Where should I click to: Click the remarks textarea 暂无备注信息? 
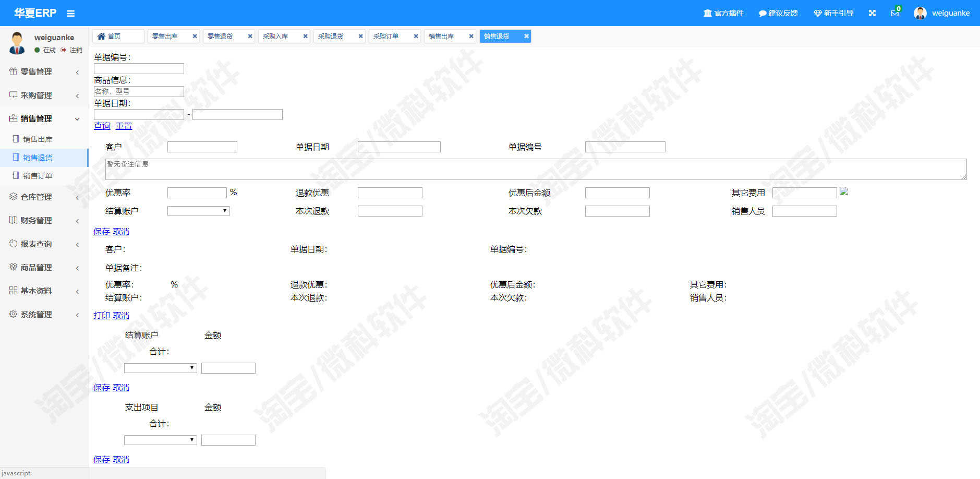point(536,170)
